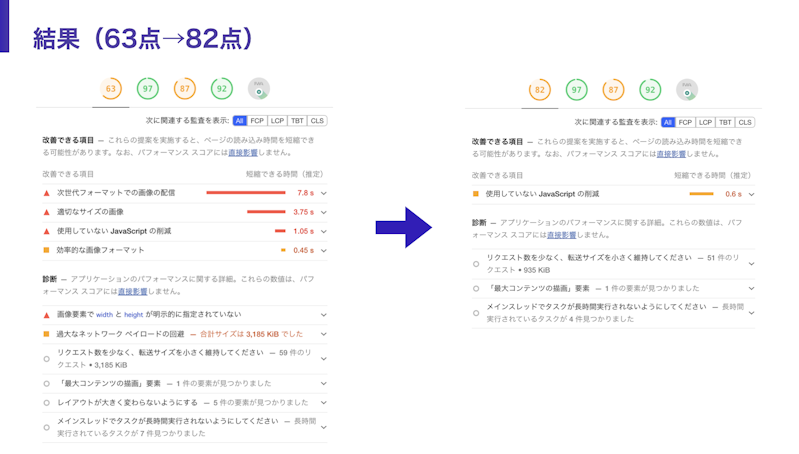This screenshot has width=799, height=454.
Task: Click the red 7.8 s savings bar
Action: pyautogui.click(x=245, y=192)
